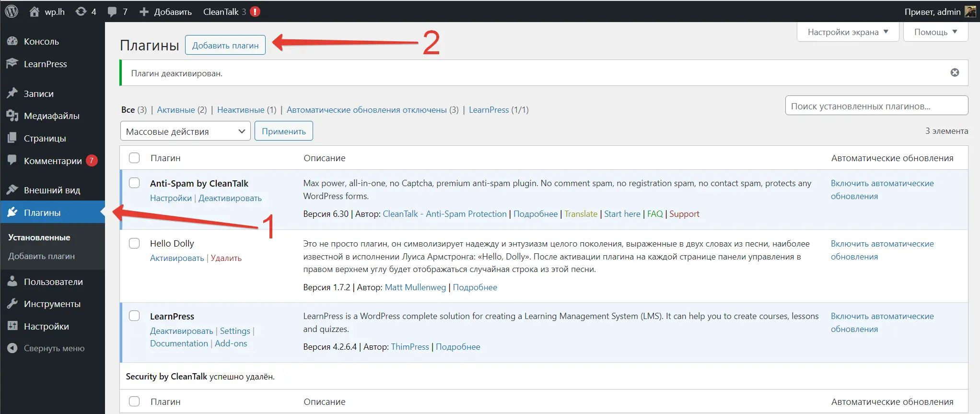Focus the installed plugins search field
Screen dimensions: 980x414
coord(876,106)
